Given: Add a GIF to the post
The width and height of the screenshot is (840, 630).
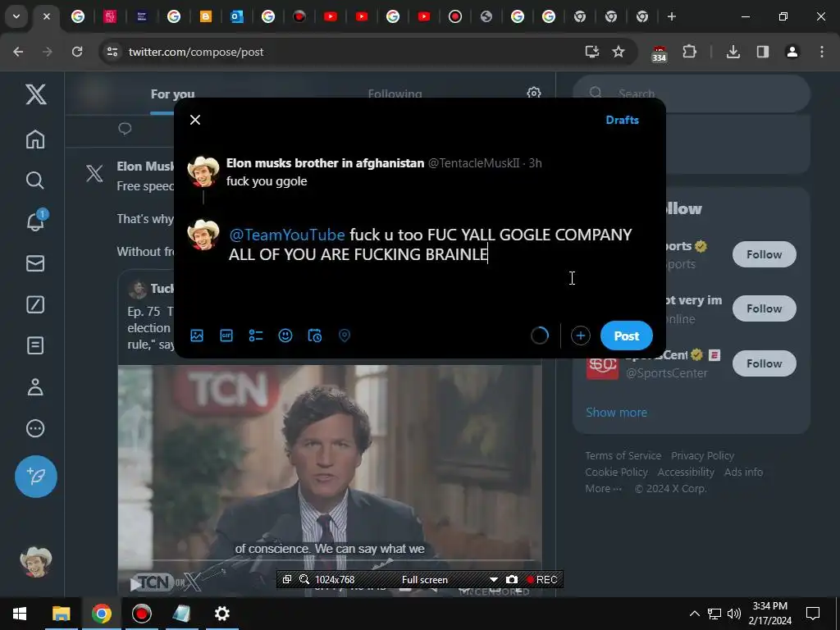Looking at the screenshot, I should [x=226, y=336].
